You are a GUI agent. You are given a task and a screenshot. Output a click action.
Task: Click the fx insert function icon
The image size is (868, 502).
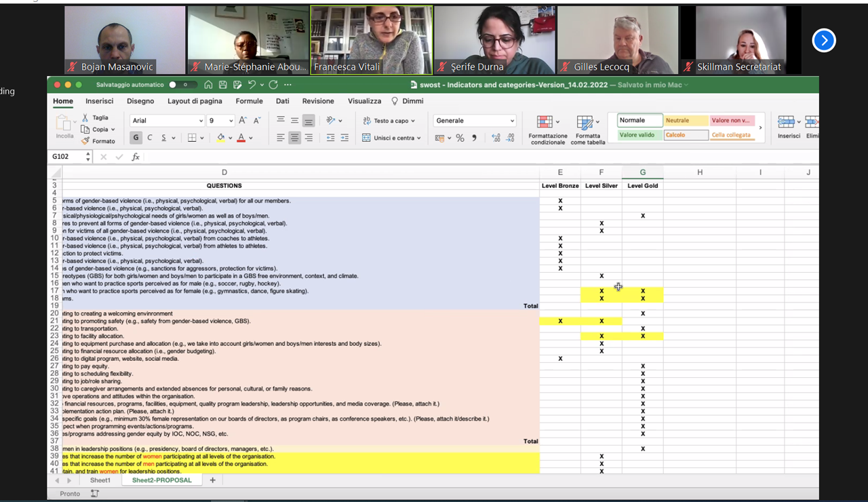tap(136, 157)
